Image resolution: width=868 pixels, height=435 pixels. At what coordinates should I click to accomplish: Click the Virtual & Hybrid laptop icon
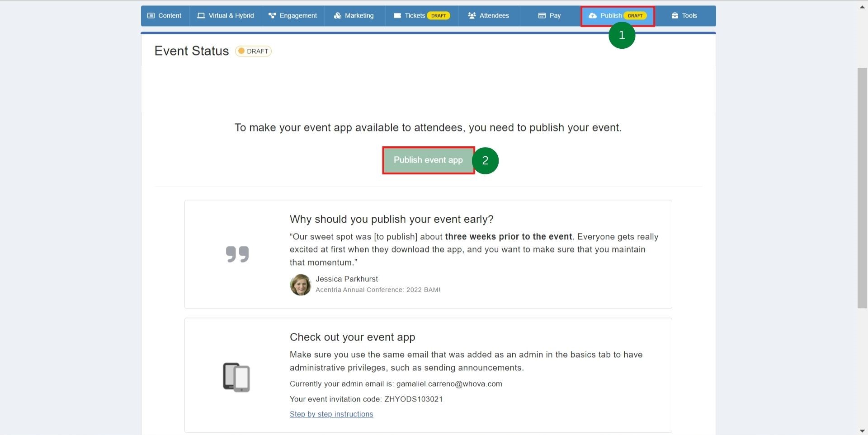[x=201, y=16]
